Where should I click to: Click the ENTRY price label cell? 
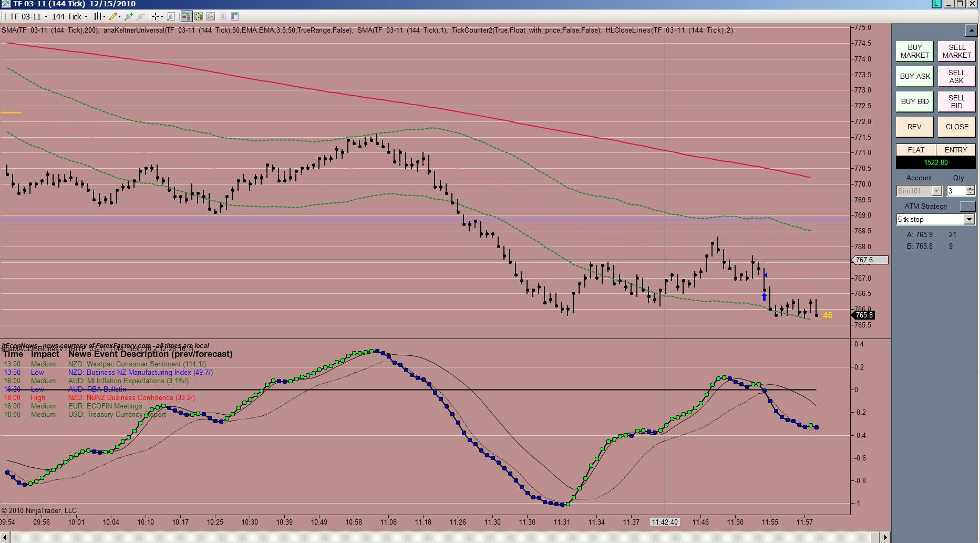956,150
